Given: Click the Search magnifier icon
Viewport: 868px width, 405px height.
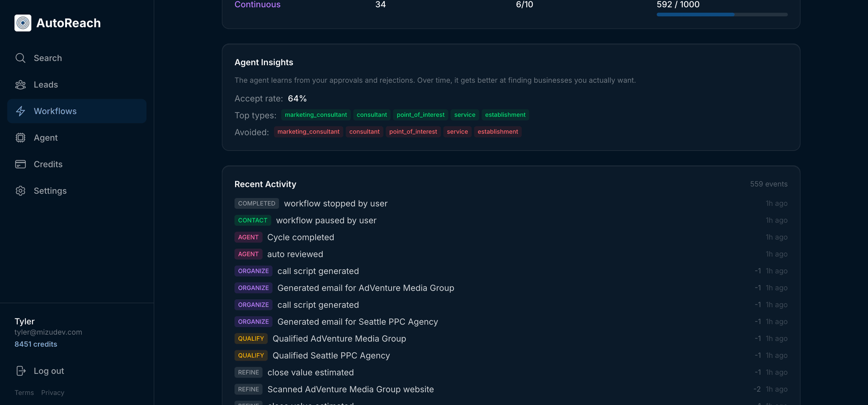Looking at the screenshot, I should pyautogui.click(x=20, y=58).
